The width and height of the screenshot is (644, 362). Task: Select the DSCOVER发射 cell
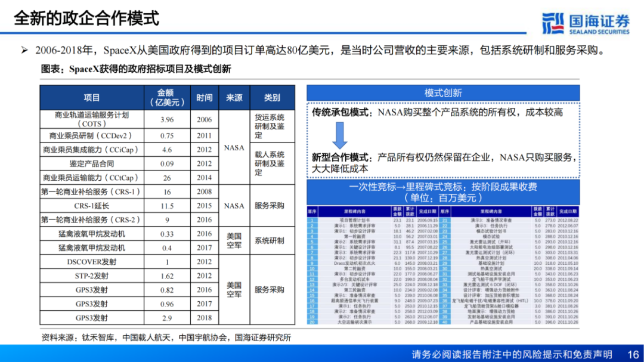pos(92,262)
